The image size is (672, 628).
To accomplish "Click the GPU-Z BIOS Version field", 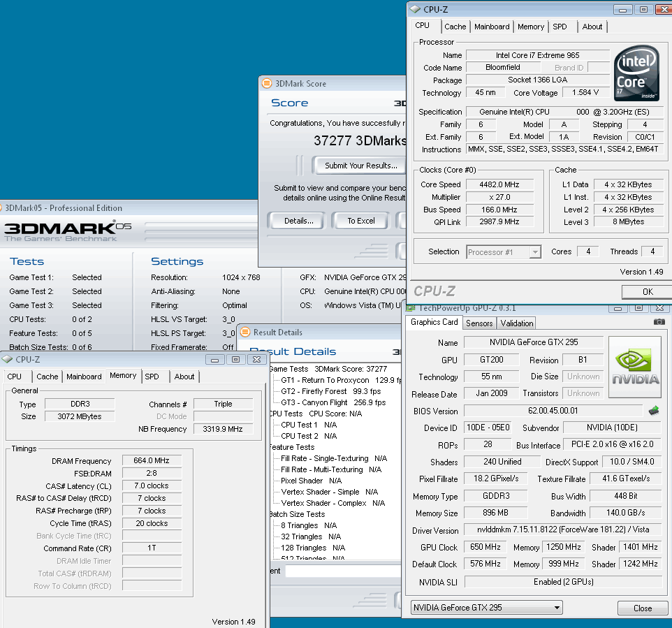I will (x=553, y=410).
